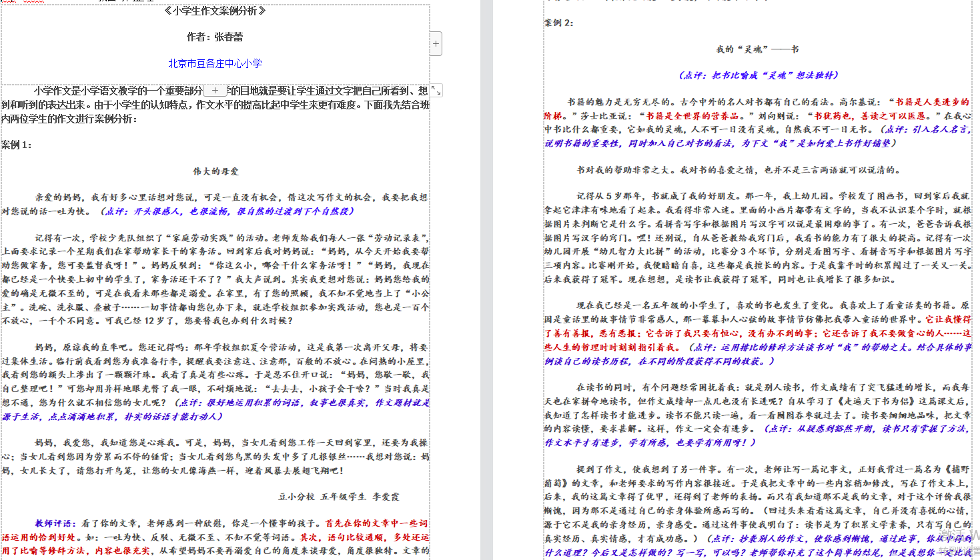Click the 案例2： heading on the right page
Image resolution: width=980 pixels, height=560 pixels.
(559, 23)
